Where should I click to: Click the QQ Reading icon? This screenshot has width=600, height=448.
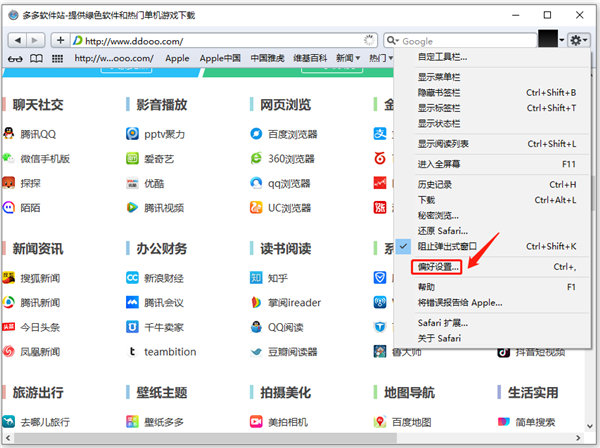(x=256, y=327)
